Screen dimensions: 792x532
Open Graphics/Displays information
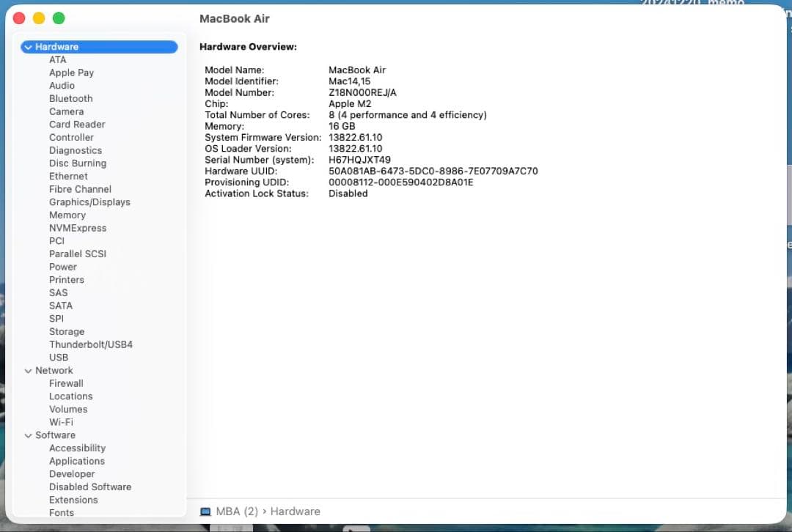89,202
